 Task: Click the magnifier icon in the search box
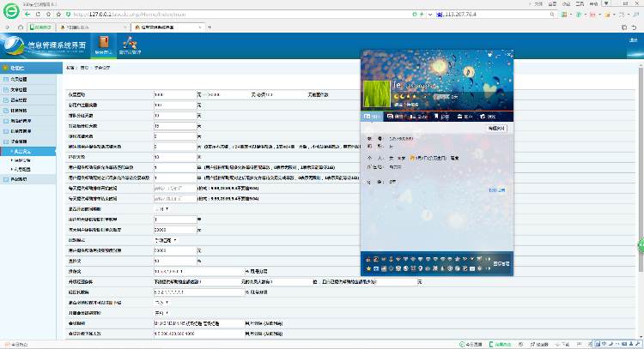pos(552,15)
